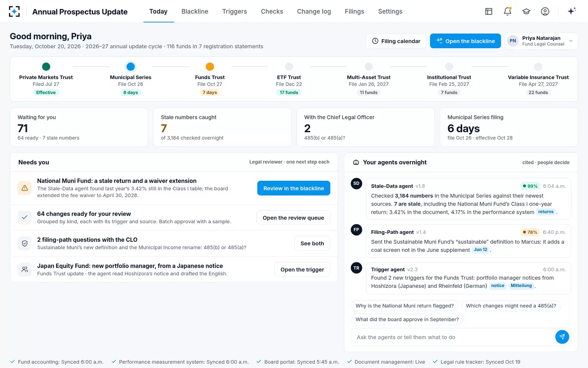Click the sparkle assistant icon in header

[572, 11]
